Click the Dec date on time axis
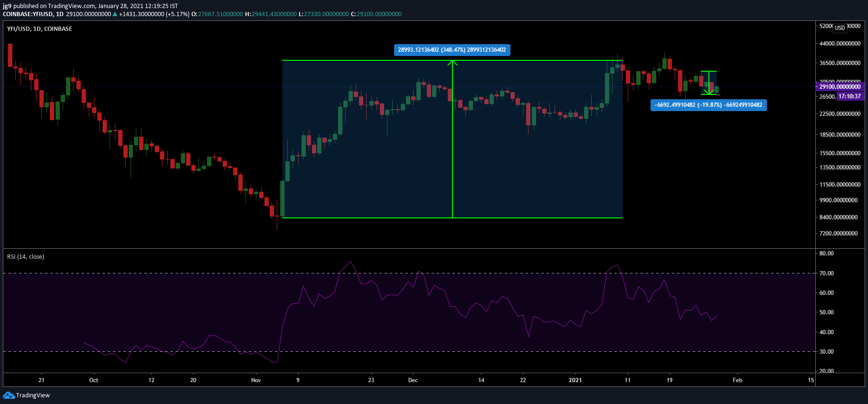This screenshot has height=404, width=868. pos(413,380)
